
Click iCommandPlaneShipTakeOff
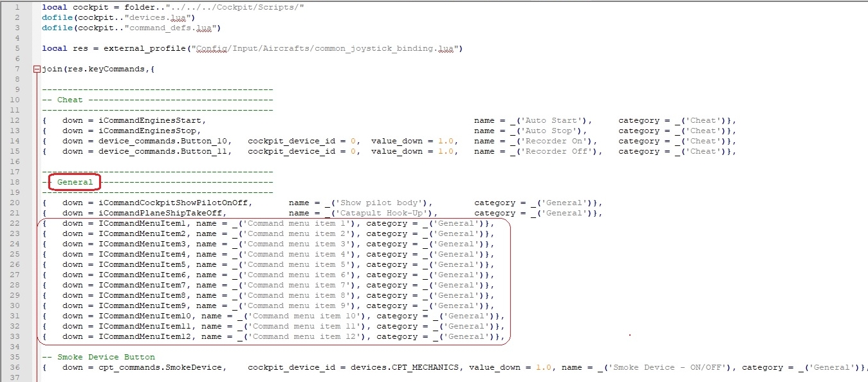(160, 213)
